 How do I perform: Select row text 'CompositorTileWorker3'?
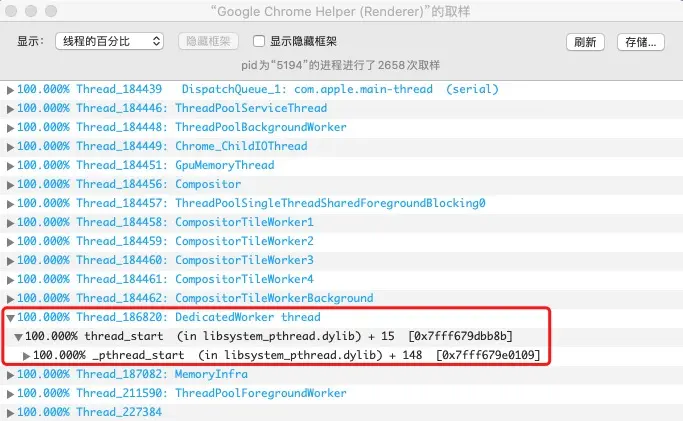pos(244,260)
